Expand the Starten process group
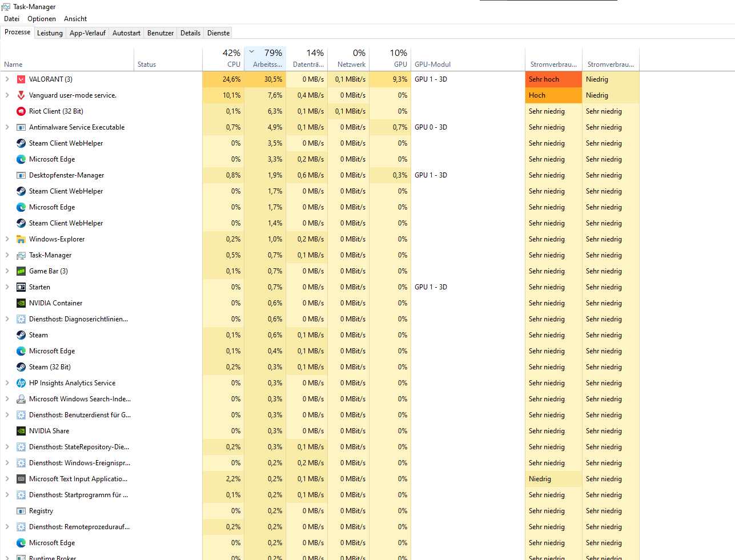735x560 pixels. coord(7,287)
